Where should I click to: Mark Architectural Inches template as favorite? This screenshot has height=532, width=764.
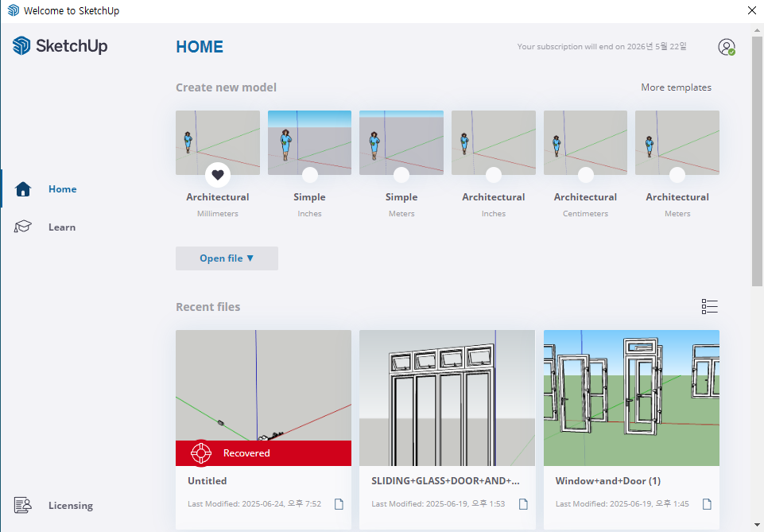coord(494,174)
